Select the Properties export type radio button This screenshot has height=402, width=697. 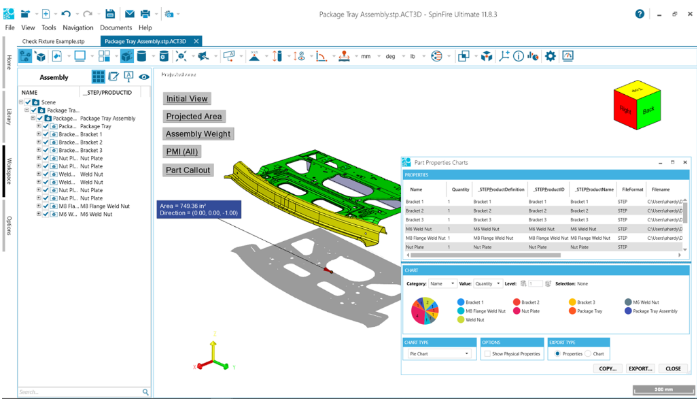(x=557, y=354)
